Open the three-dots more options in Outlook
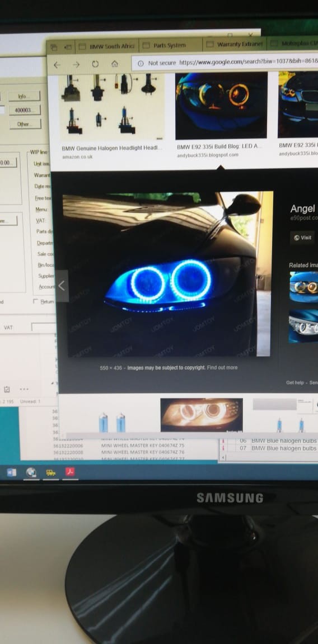Screen dimensions: 318x644 [x=24, y=389]
